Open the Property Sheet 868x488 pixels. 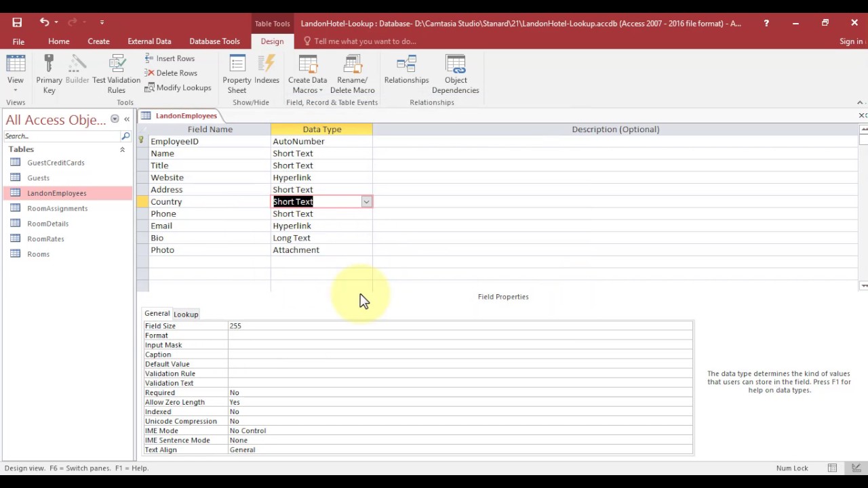point(237,75)
